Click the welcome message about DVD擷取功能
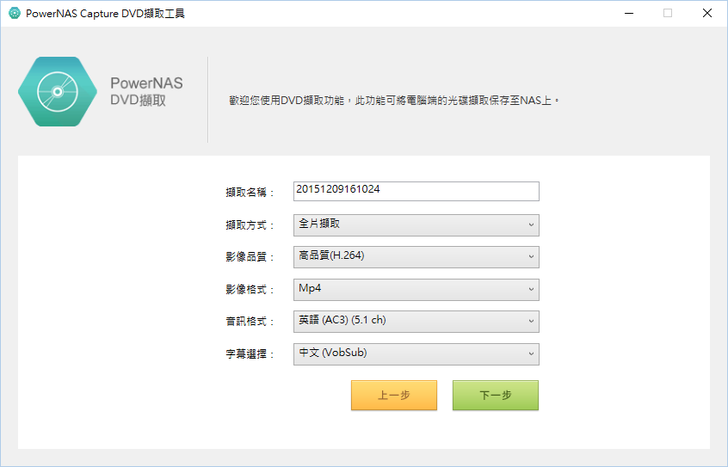728x467 pixels. coord(393,100)
